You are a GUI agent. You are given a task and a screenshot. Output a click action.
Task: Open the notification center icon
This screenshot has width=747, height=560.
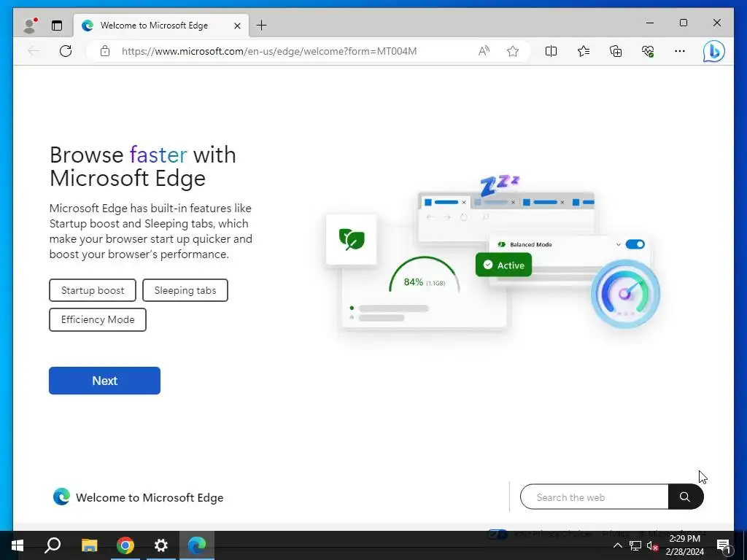point(723,545)
